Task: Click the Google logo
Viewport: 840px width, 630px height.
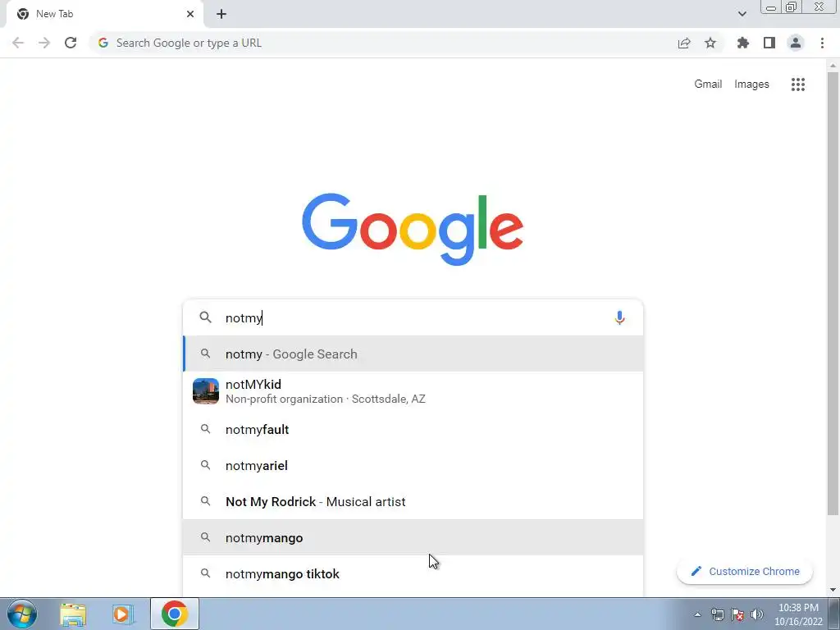Action: coord(413,230)
